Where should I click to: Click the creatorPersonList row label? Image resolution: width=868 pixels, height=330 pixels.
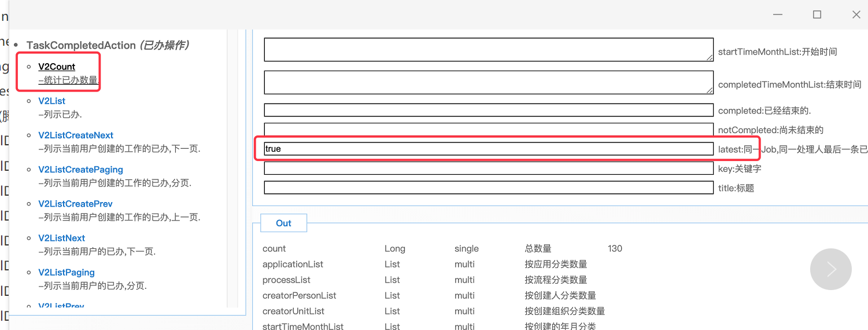(x=299, y=295)
